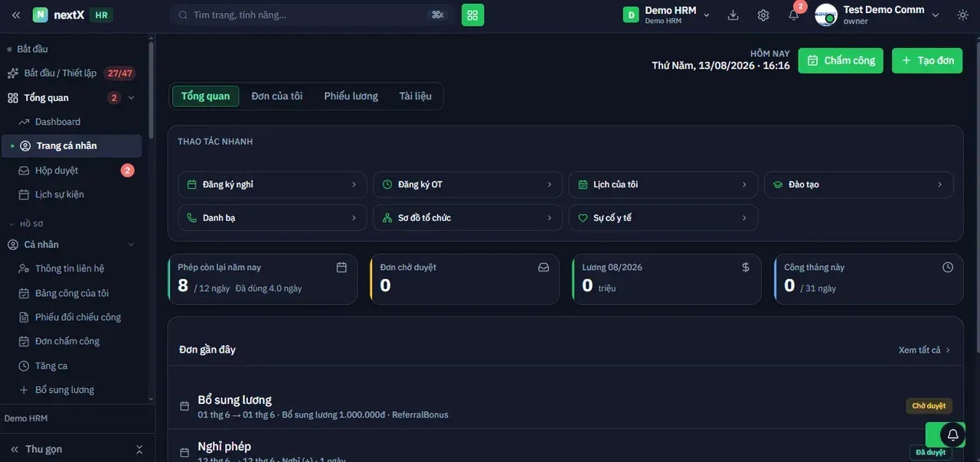Open Phiếu đối chiếu công in the sidebar
The image size is (980, 462).
(77, 317)
